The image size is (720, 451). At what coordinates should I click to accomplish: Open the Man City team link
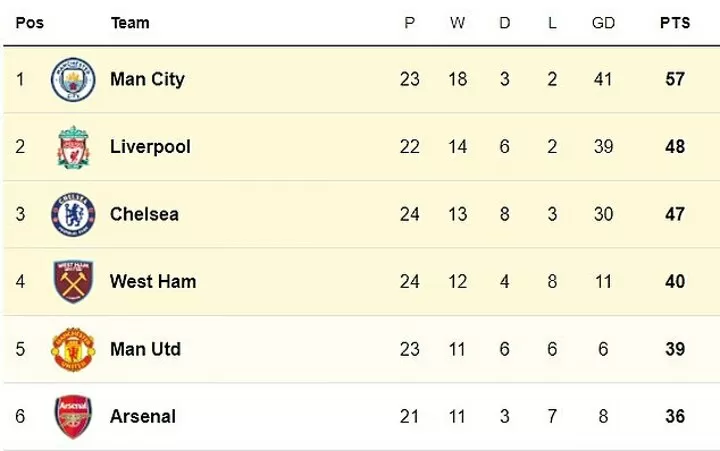point(147,79)
